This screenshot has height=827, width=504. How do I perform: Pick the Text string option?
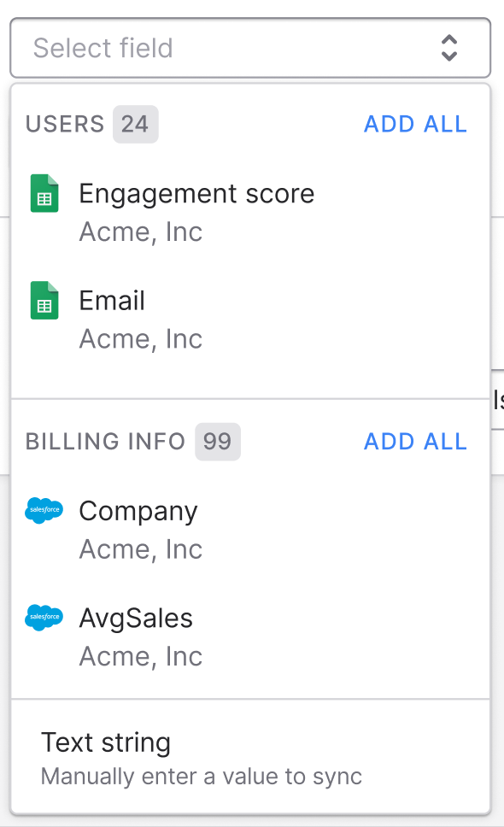pos(250,758)
